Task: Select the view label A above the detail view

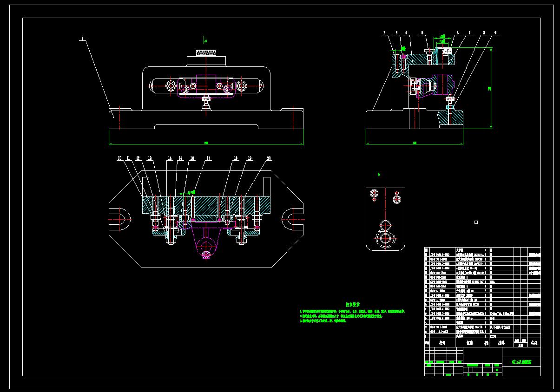Action: pyautogui.click(x=379, y=173)
